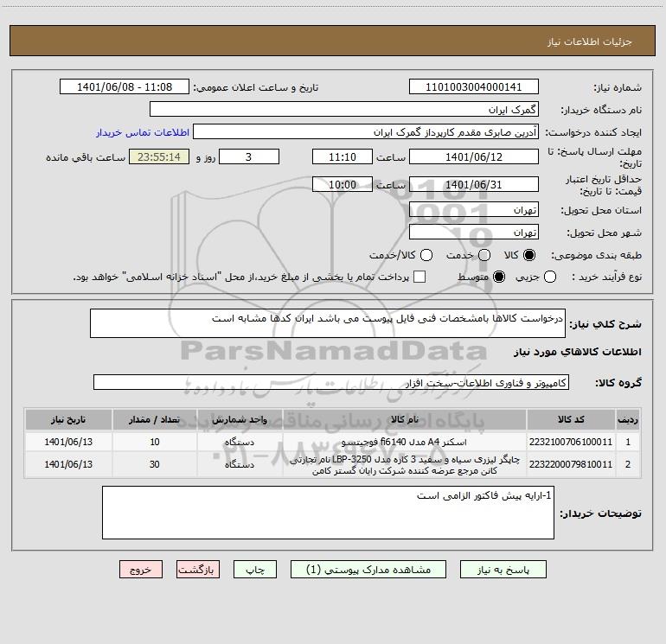666x644 pixels.
Task: Click the general need description textbox
Action: pos(328,323)
